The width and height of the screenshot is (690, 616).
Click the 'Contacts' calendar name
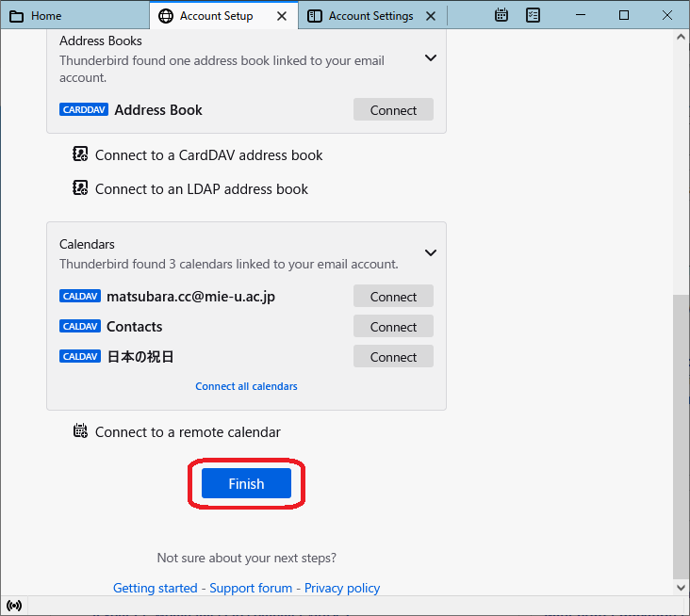tap(135, 327)
